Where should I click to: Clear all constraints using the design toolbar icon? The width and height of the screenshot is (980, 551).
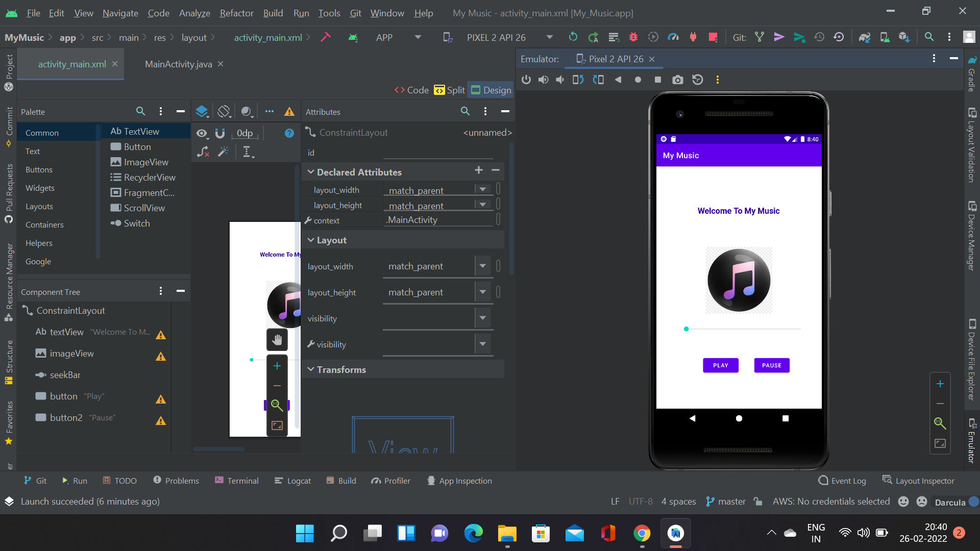203,152
